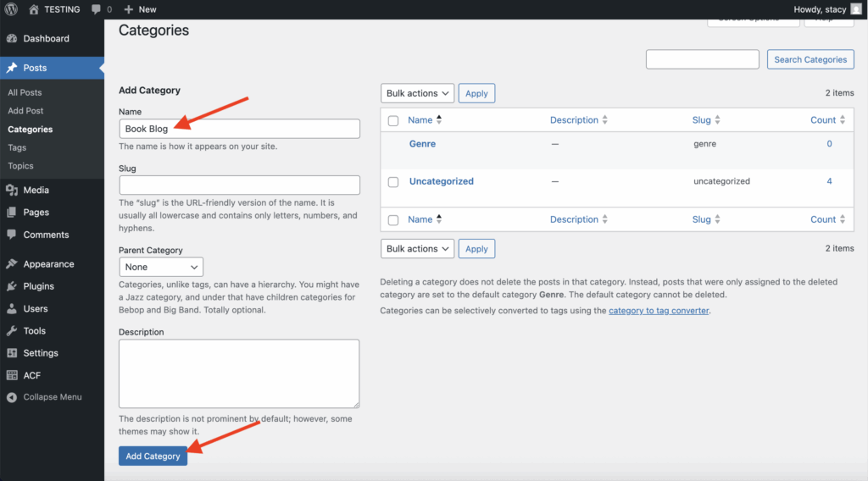Open the category to tag converter link
Viewport: 868px width, 481px height.
pyautogui.click(x=658, y=311)
